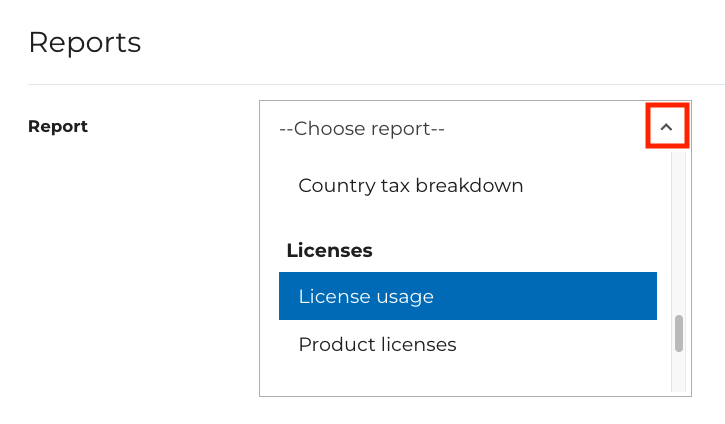Click the scrollbar track above the thumb
The height and width of the screenshot is (424, 725).
click(x=678, y=234)
